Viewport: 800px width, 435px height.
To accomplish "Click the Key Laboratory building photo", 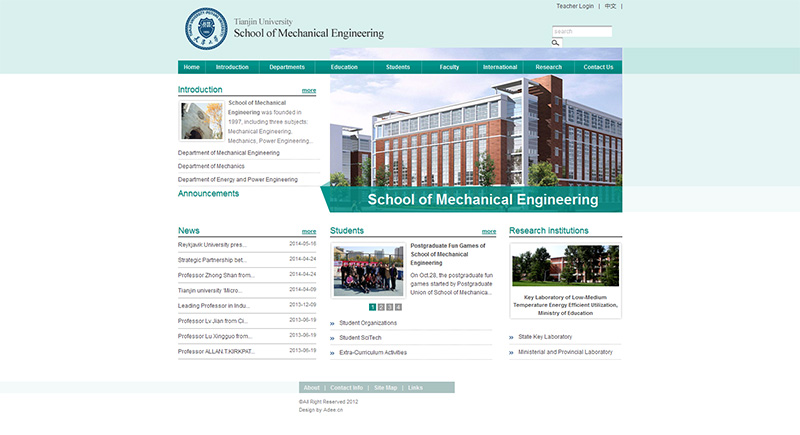I will point(565,266).
